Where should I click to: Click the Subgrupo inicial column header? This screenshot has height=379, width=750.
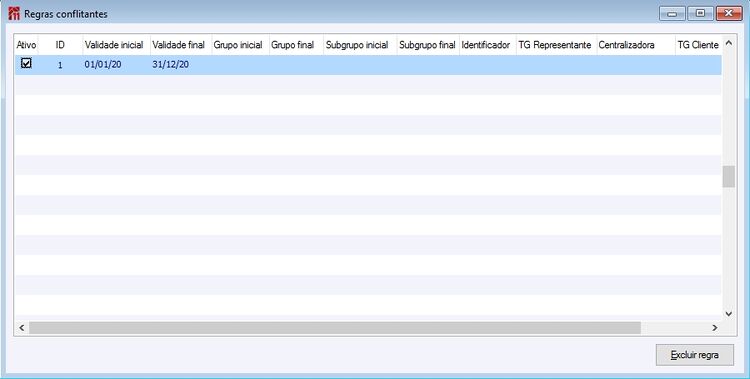360,45
